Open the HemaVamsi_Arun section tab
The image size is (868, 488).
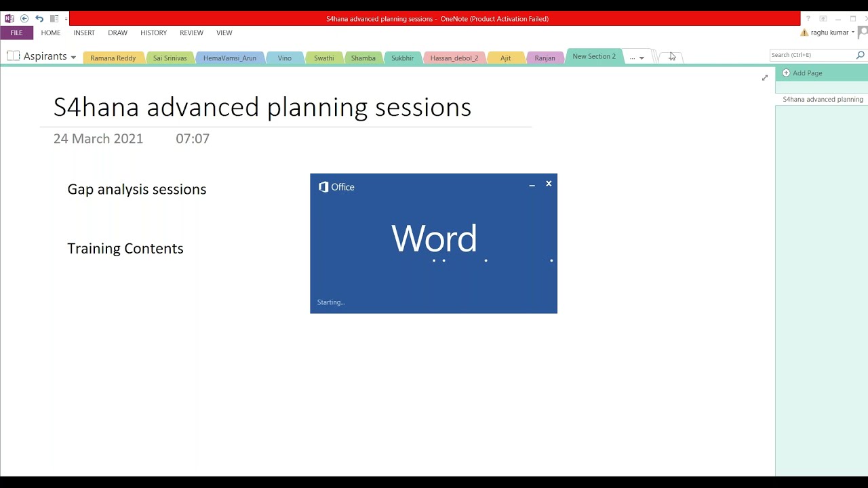coord(230,58)
